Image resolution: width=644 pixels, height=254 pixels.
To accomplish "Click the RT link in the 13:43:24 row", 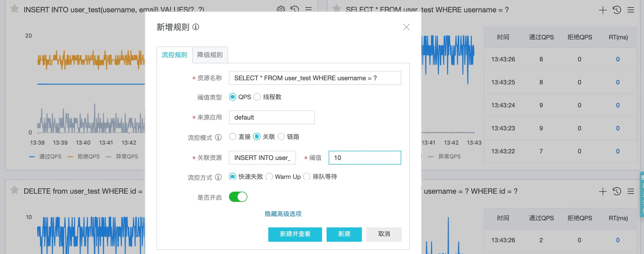I will [618, 105].
